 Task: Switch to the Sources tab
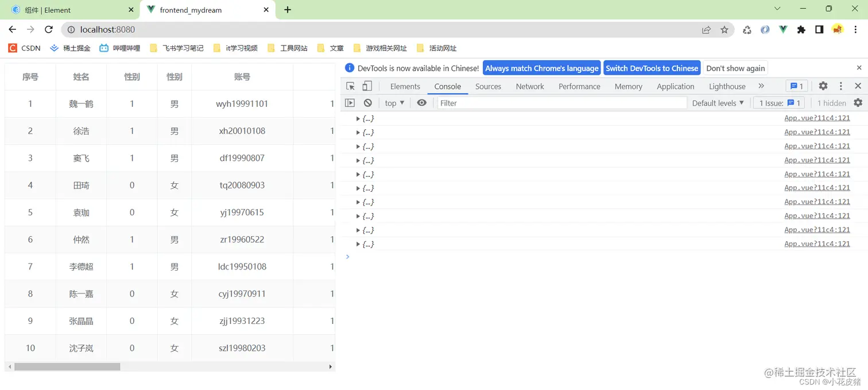(x=489, y=86)
